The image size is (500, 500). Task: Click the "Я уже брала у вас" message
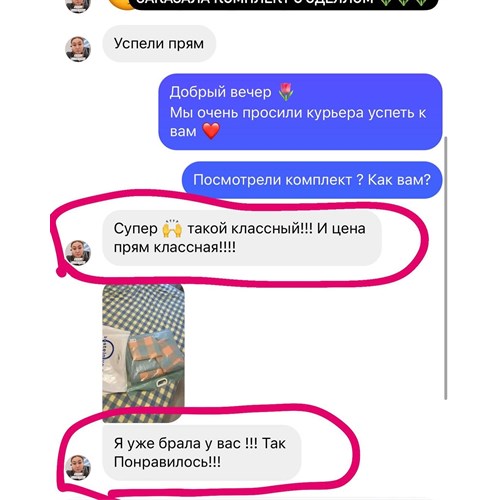coord(201,452)
